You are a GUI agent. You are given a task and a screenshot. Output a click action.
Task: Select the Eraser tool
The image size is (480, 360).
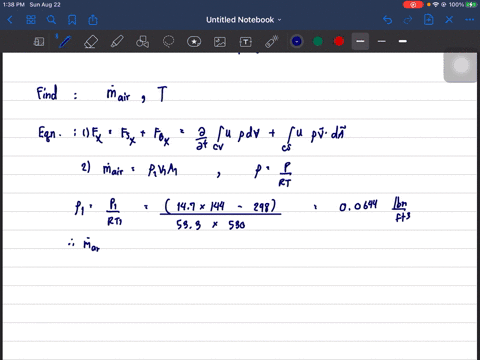point(91,42)
